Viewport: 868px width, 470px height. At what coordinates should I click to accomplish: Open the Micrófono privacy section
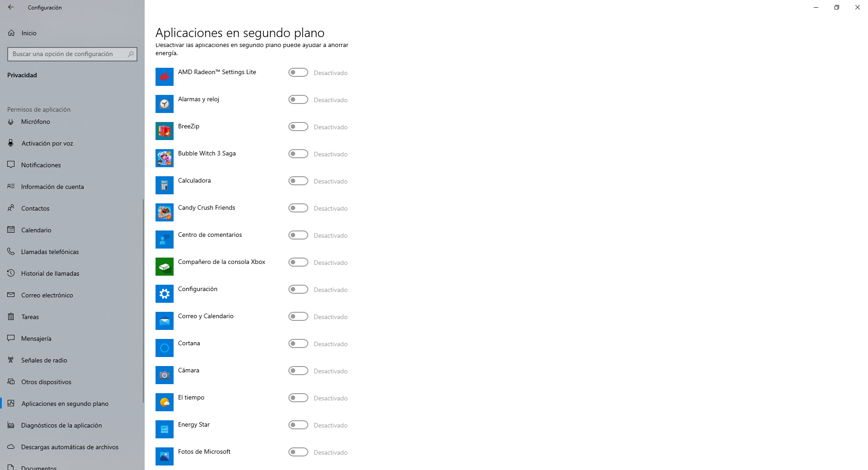click(35, 122)
